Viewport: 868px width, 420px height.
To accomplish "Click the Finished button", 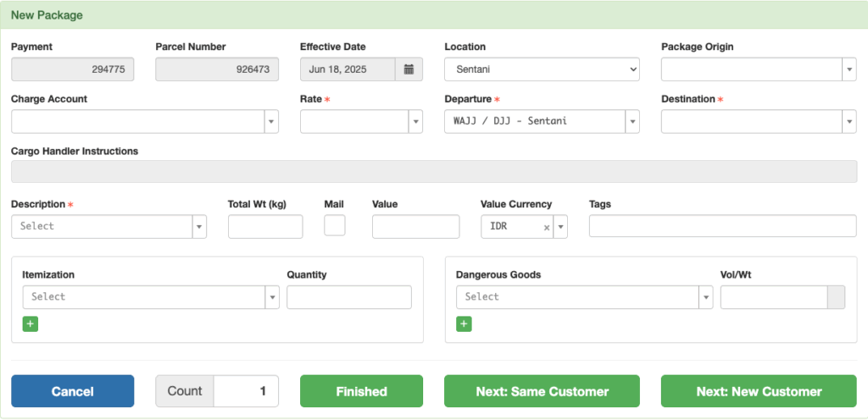I will 361,391.
